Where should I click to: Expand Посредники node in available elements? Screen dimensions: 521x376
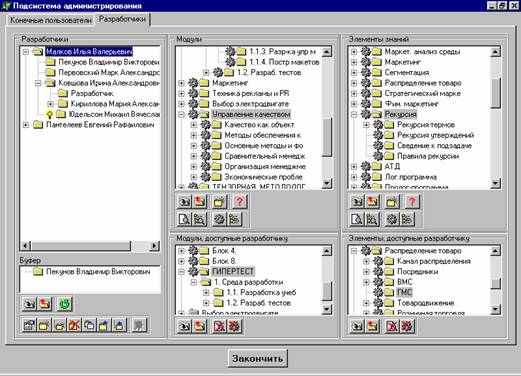[366, 272]
